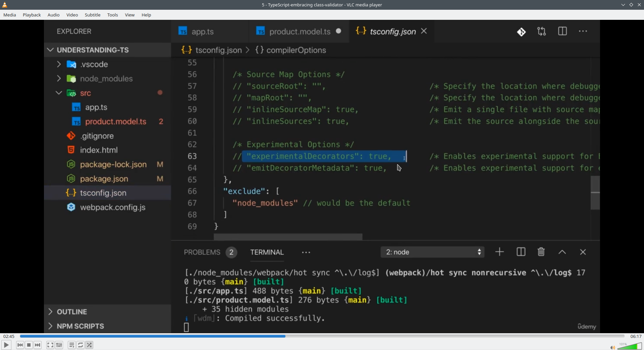The image size is (644, 350).
Task: Click the editor vertical scrollbar thumb
Action: pos(595,193)
